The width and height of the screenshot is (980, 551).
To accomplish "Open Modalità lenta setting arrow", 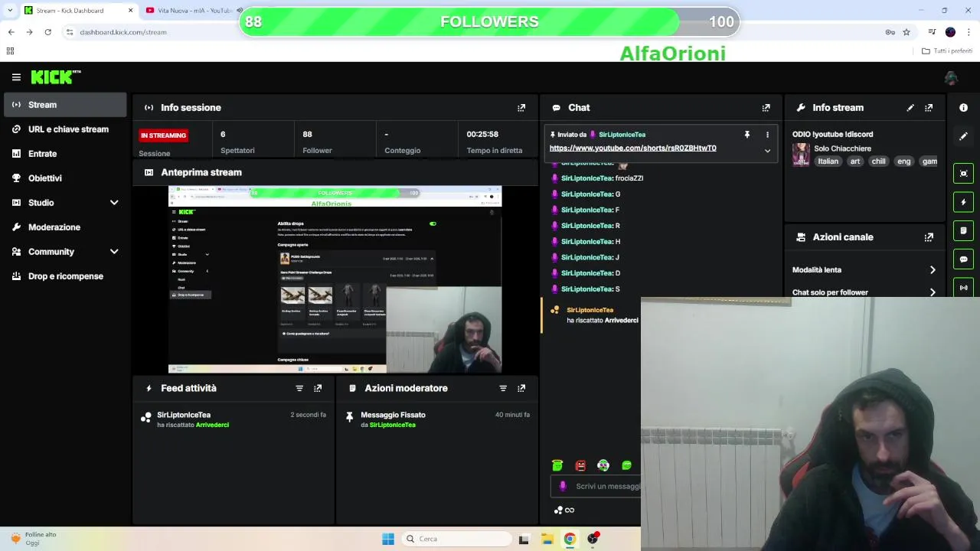I will click(x=933, y=270).
